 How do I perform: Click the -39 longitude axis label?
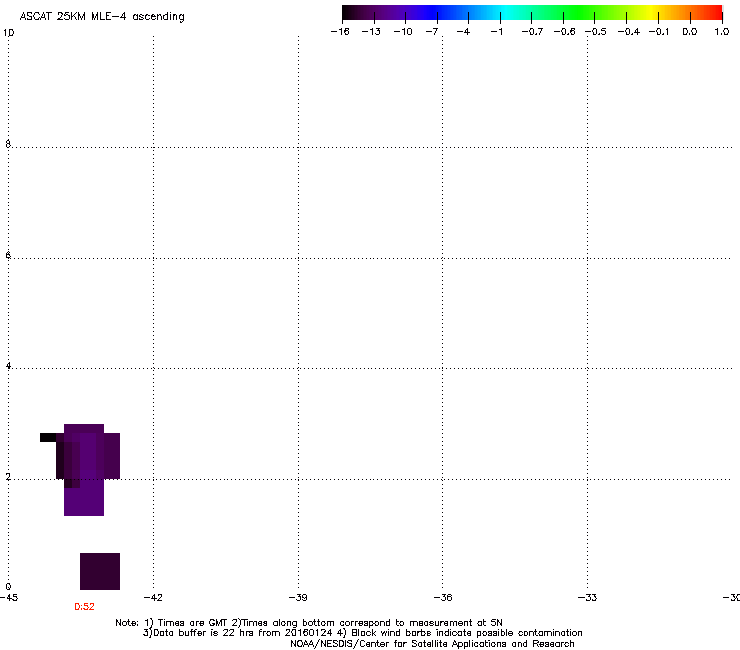298,598
